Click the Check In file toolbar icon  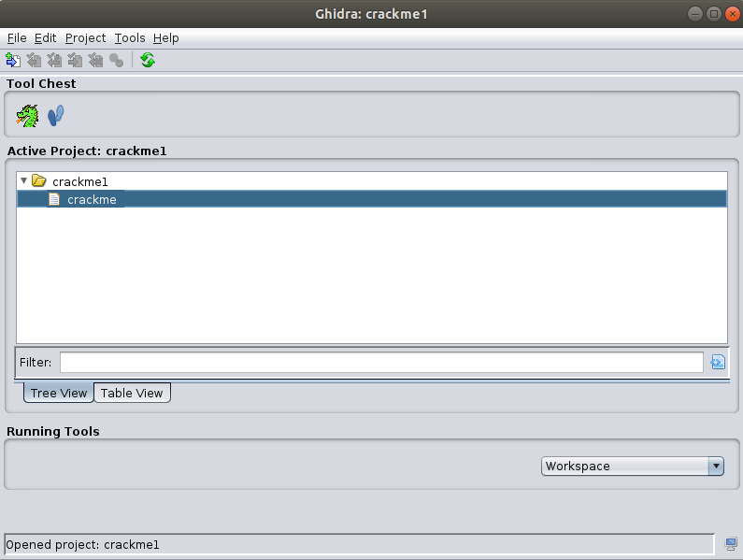[75, 60]
